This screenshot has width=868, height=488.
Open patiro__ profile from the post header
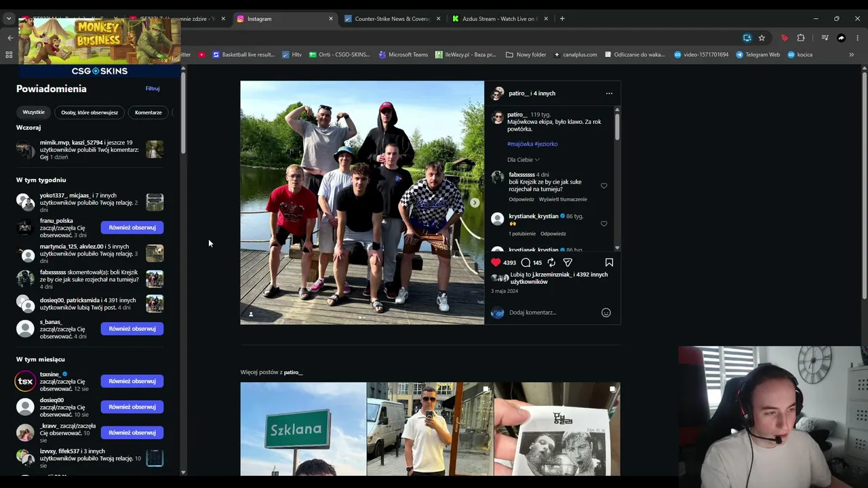[518, 94]
